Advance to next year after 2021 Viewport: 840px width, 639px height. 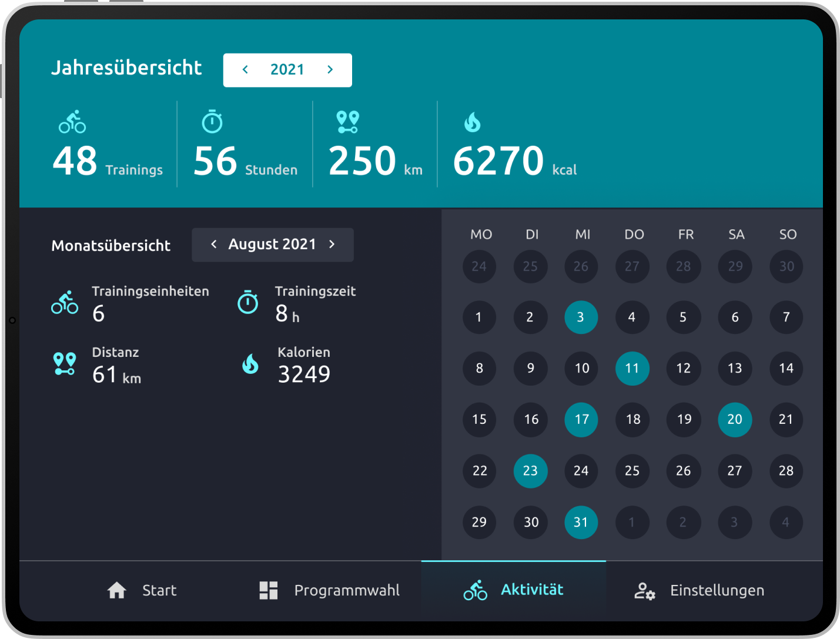(330, 69)
